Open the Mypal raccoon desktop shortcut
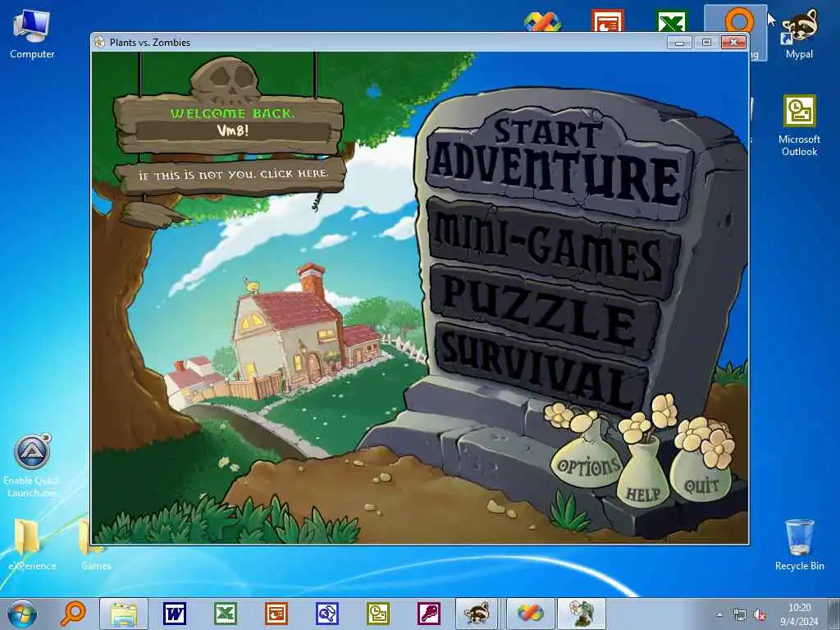The width and height of the screenshot is (840, 630). [x=799, y=33]
